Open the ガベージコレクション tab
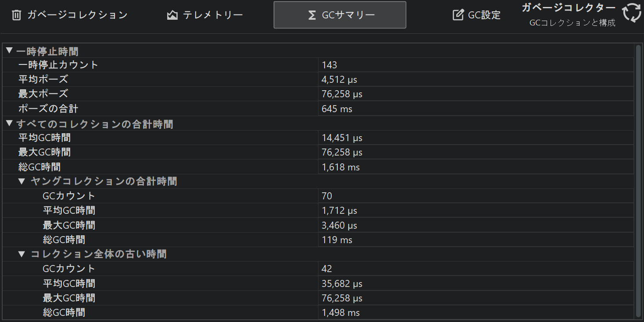The image size is (644, 322). tap(70, 15)
